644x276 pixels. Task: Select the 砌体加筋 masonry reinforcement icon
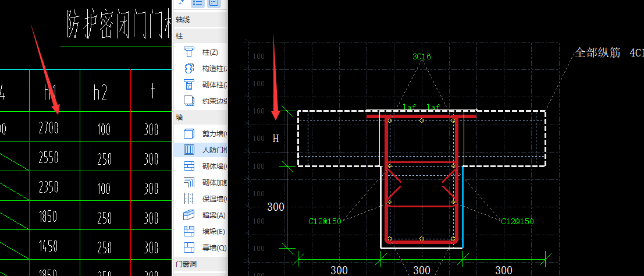tap(189, 182)
